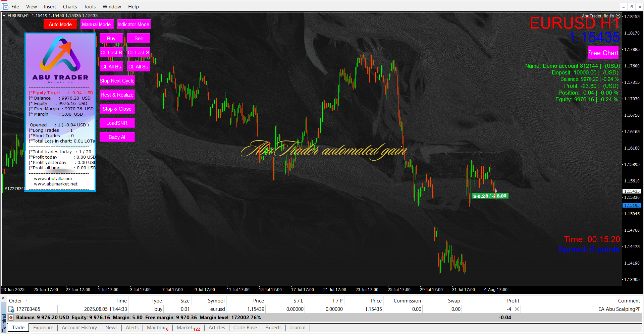Click the AbuTrader smiley face expert icon

pyautogui.click(x=618, y=16)
